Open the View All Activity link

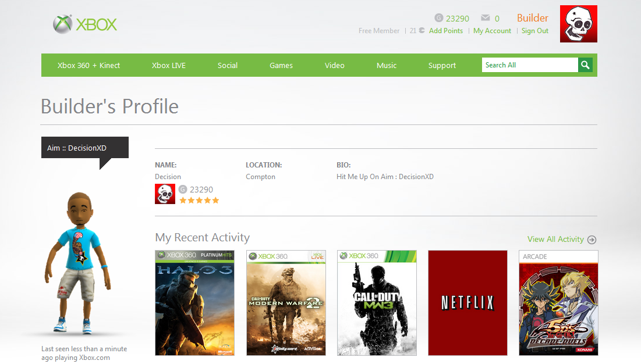click(555, 239)
